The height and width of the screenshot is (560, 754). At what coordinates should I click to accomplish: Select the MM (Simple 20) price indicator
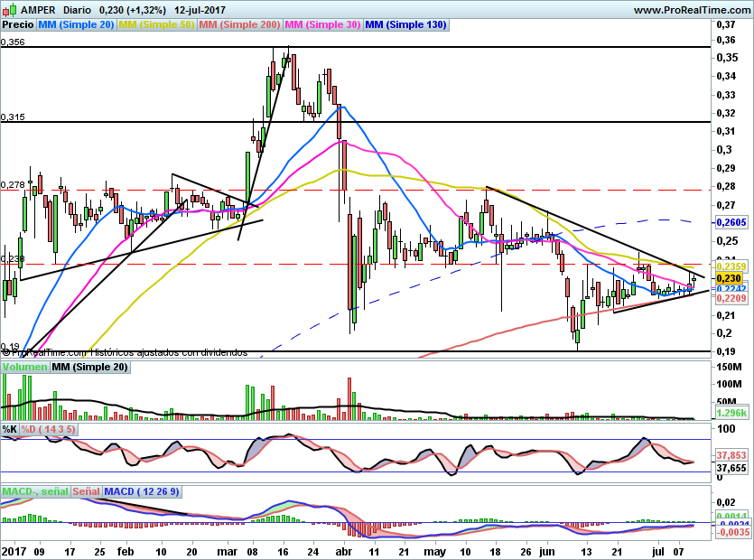point(75,25)
